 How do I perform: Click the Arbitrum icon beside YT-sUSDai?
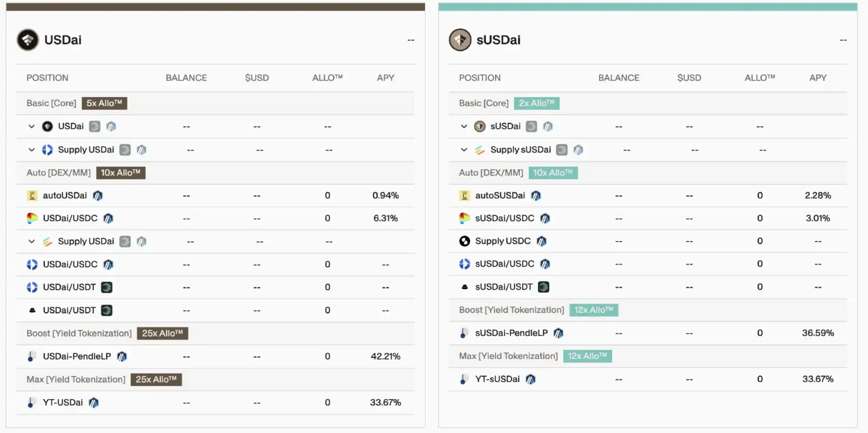pos(530,379)
